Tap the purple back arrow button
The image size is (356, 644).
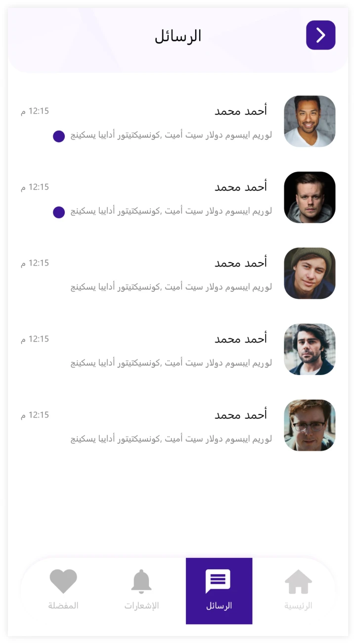320,35
